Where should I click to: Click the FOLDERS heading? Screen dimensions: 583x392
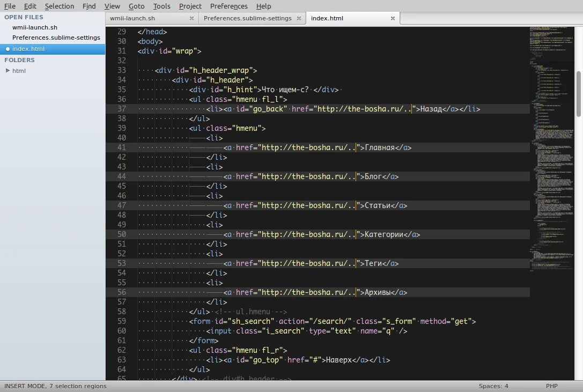tap(19, 60)
